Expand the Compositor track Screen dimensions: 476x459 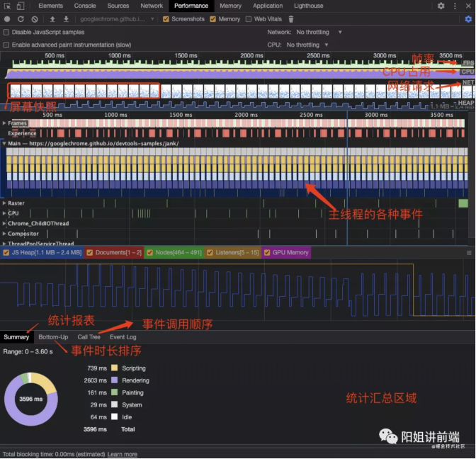(x=4, y=234)
